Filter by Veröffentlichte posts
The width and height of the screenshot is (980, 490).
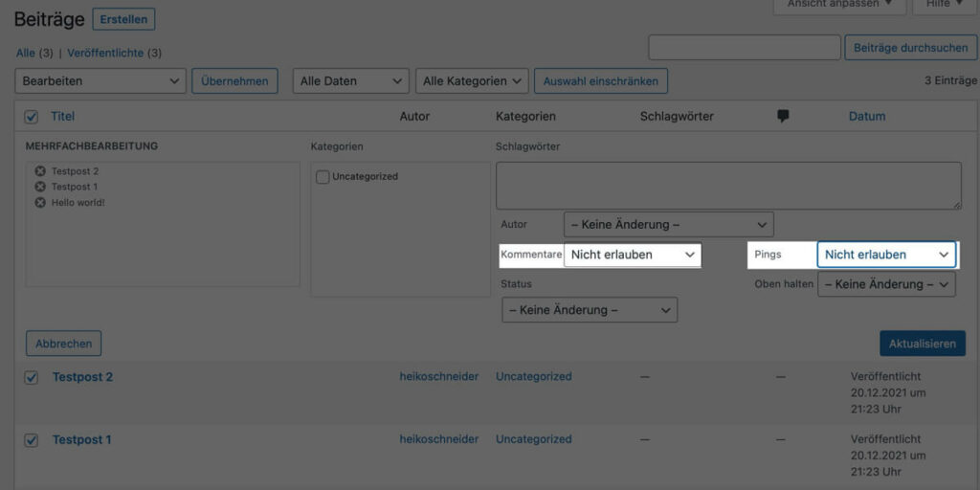click(105, 54)
